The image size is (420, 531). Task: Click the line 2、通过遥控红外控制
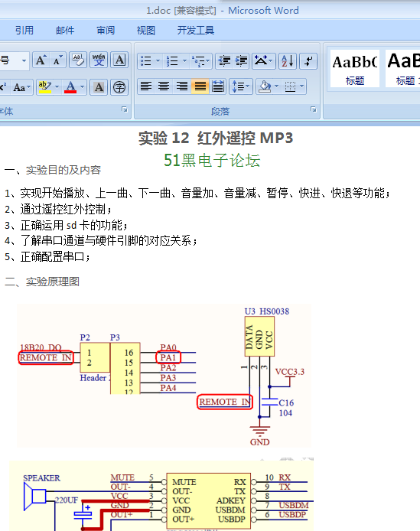(x=58, y=210)
